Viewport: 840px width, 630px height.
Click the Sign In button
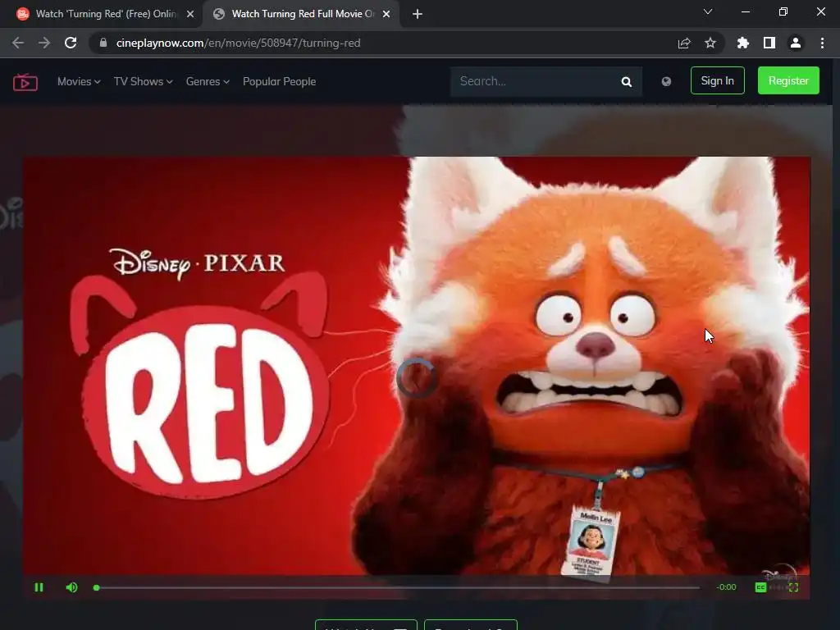(x=717, y=80)
